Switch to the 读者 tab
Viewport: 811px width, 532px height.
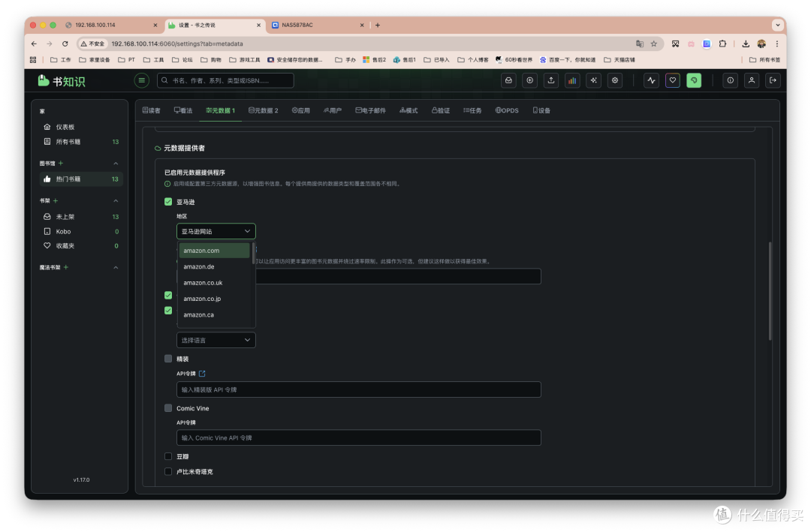coord(152,110)
